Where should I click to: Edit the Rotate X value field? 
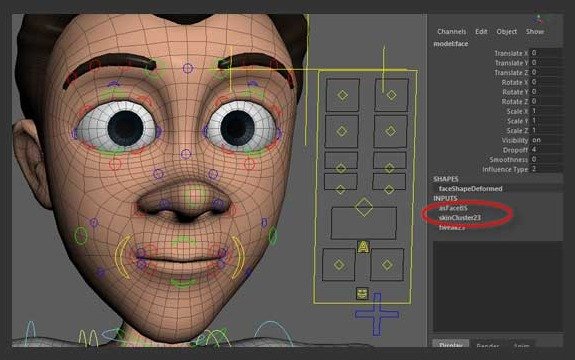pyautogui.click(x=546, y=82)
